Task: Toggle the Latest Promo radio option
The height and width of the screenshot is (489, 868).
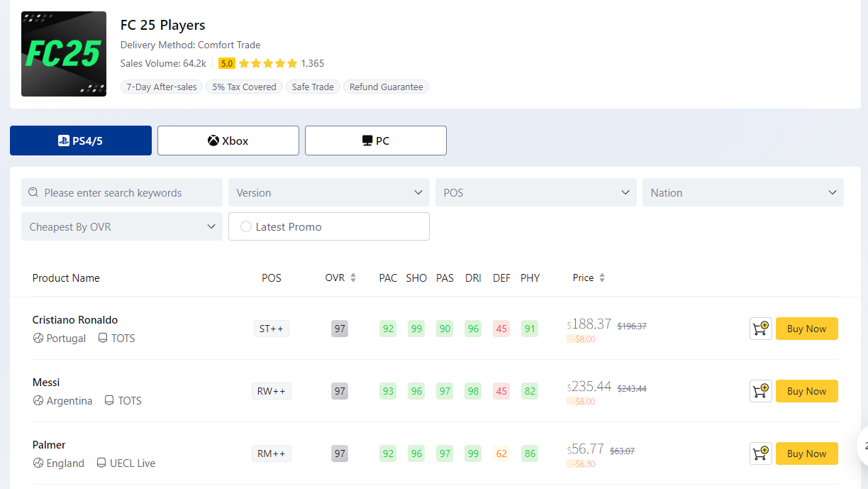Action: tap(246, 226)
